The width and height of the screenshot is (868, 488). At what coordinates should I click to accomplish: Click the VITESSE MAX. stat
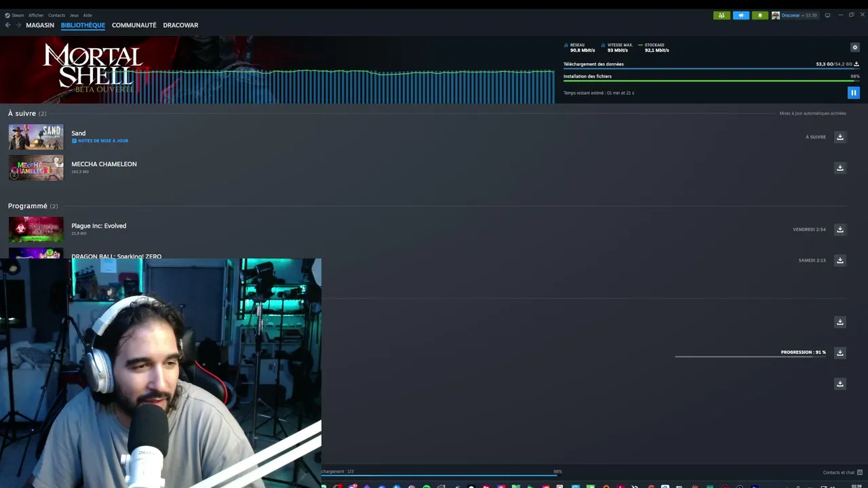(617, 47)
